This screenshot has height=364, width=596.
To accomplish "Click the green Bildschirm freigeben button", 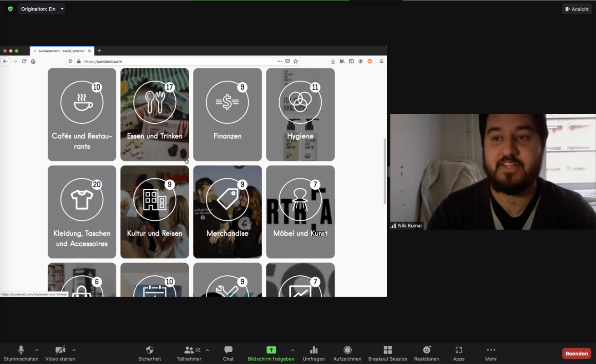I will coord(271,353).
